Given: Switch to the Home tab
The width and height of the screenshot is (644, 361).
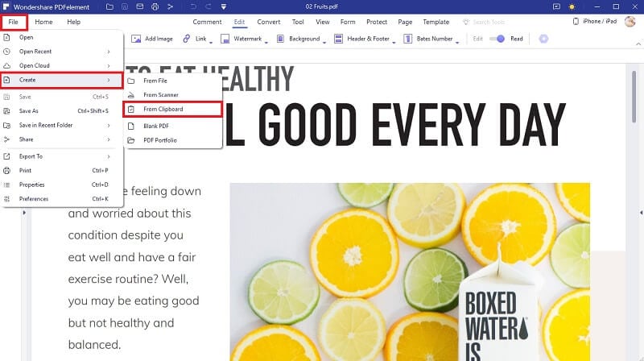Looking at the screenshot, I should (43, 22).
